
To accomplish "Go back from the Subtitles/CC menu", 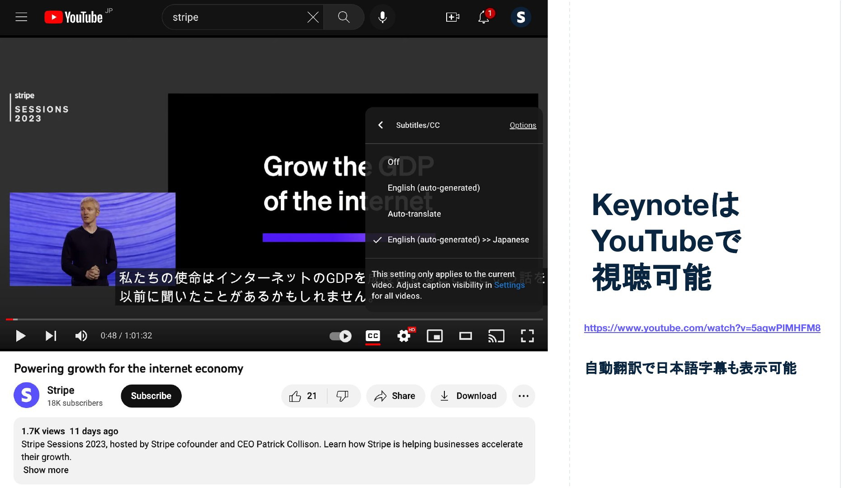I will (381, 125).
